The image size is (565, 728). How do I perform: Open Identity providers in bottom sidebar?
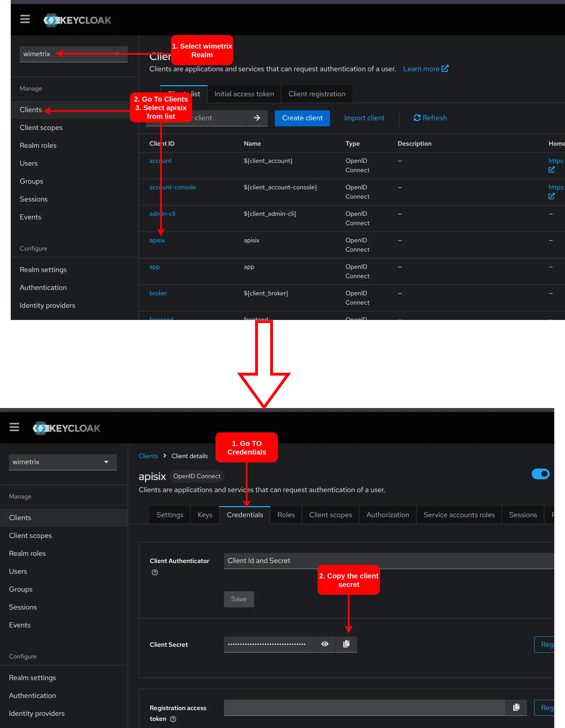click(x=64, y=713)
